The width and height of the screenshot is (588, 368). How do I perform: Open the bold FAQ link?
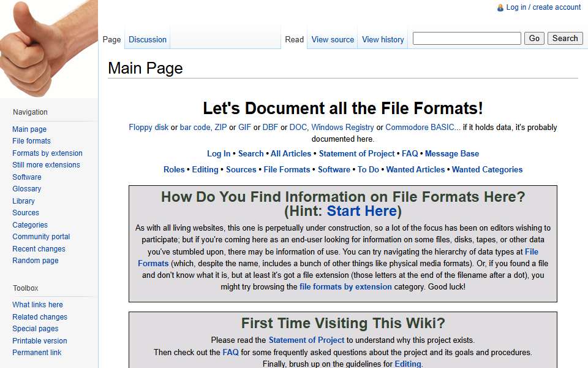410,153
